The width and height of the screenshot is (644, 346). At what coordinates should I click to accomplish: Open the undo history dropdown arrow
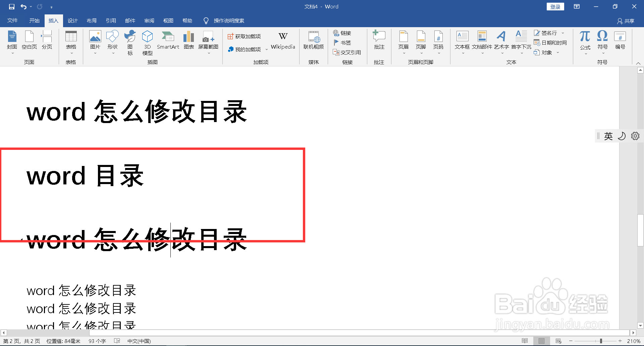[x=31, y=6]
